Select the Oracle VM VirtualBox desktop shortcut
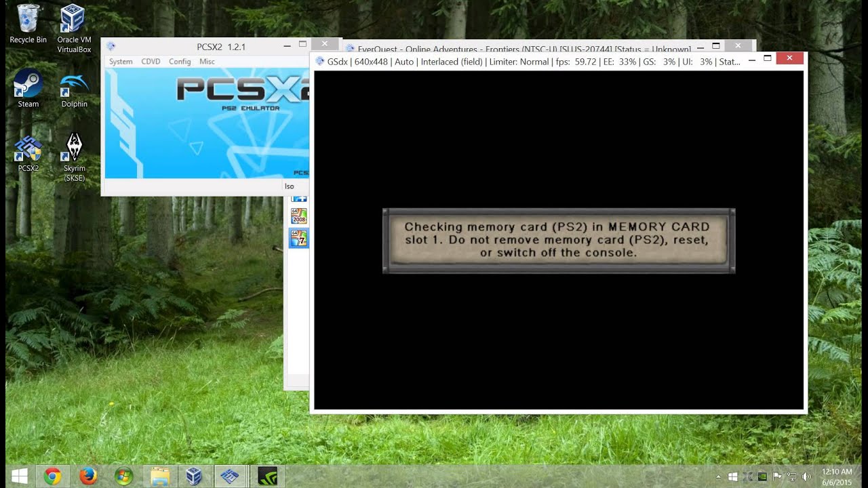 coord(74,28)
